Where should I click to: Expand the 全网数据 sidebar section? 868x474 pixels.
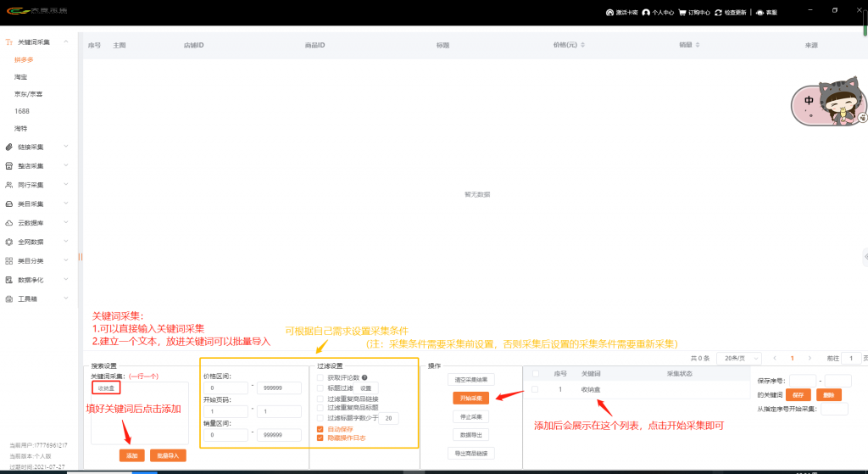point(66,242)
